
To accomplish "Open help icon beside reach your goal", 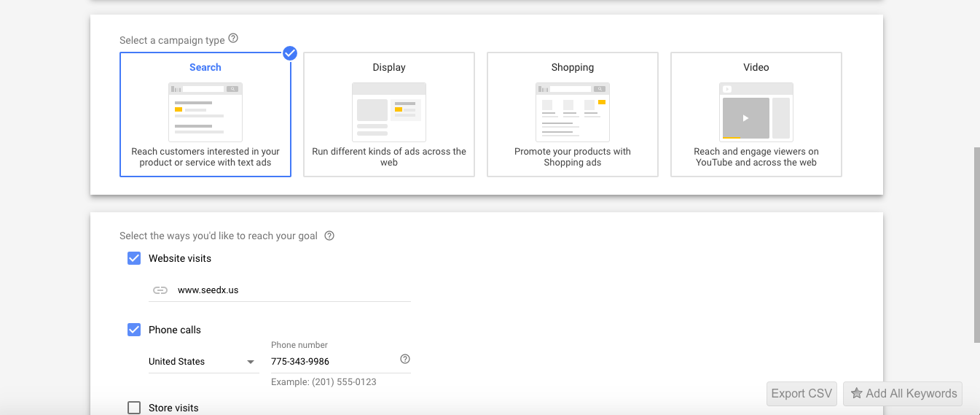I will pyautogui.click(x=329, y=236).
